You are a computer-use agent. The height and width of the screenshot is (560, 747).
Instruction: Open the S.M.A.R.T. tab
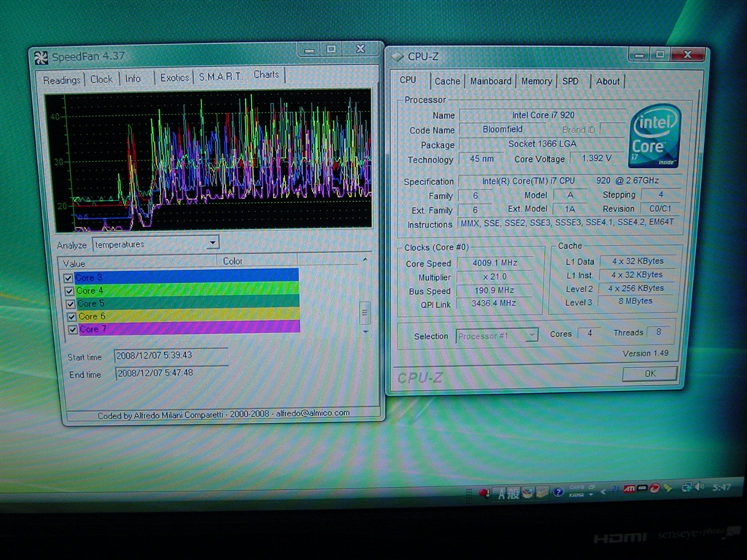220,77
